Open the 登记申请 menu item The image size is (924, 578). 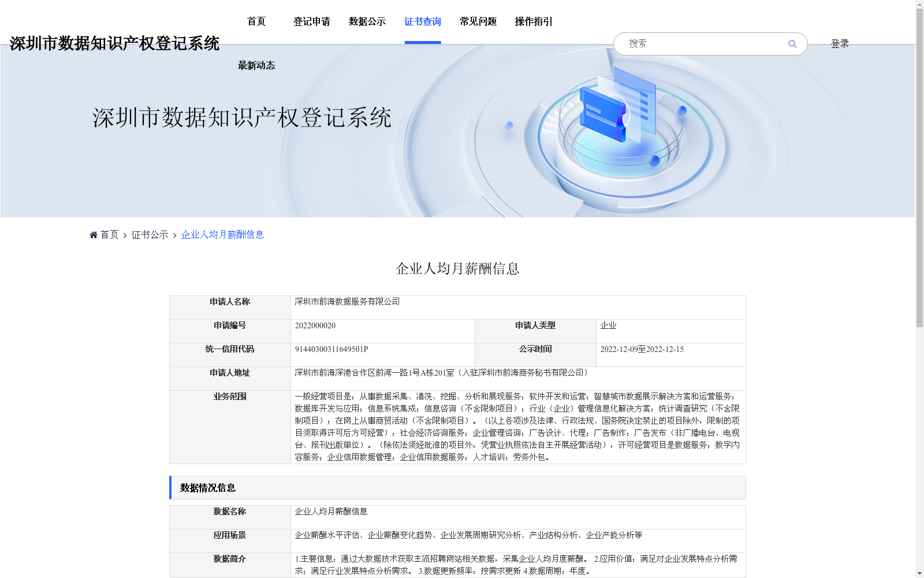tap(312, 21)
